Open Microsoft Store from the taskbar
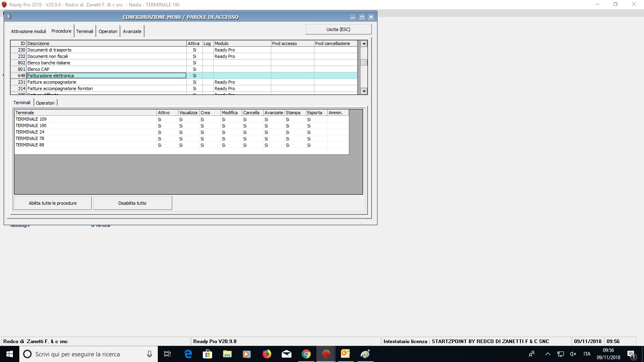The height and width of the screenshot is (362, 644). (x=207, y=354)
